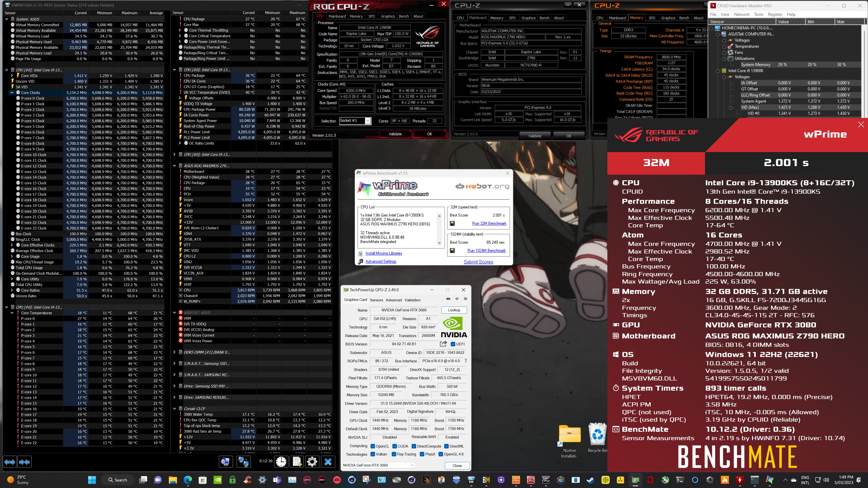Click GPU-Z Close button
The image size is (868, 488).
coord(457,465)
